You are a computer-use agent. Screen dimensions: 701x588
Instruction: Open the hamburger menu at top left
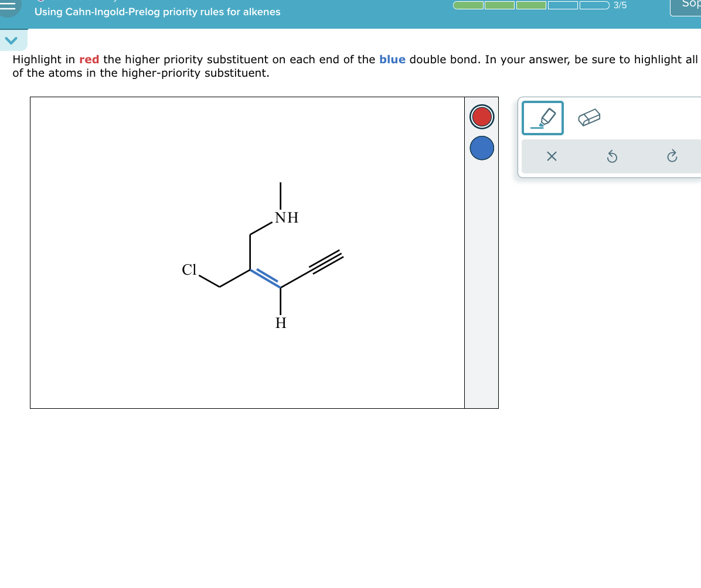tap(8, 8)
